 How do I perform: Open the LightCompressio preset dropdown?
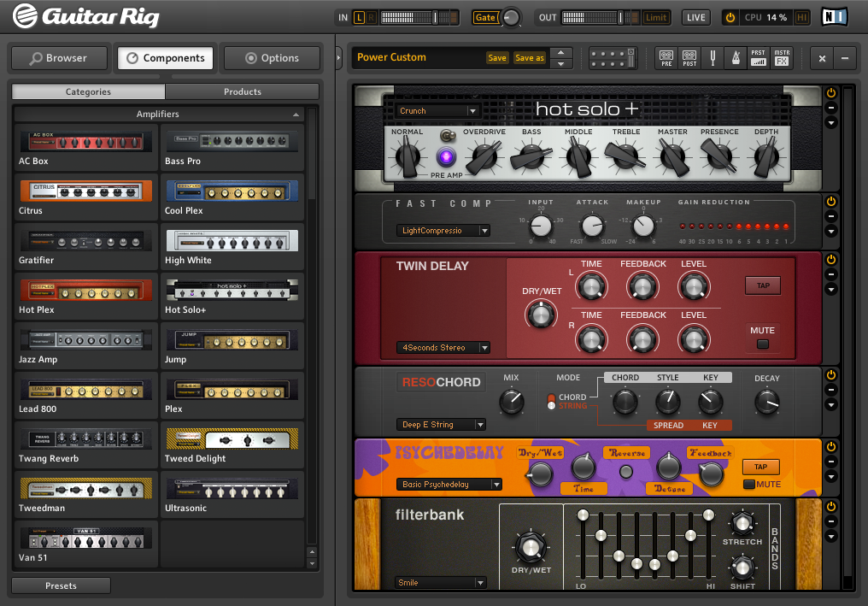(443, 231)
